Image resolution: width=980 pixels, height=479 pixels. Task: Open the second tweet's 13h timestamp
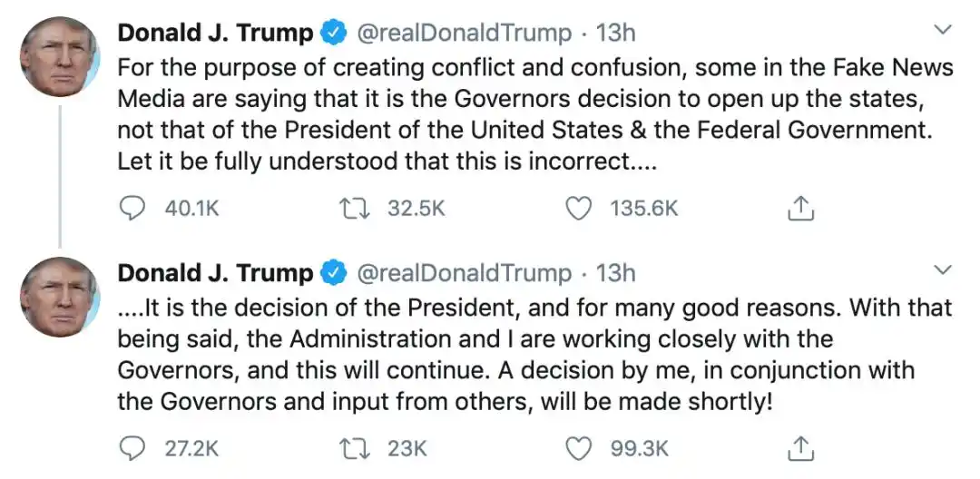(x=615, y=273)
